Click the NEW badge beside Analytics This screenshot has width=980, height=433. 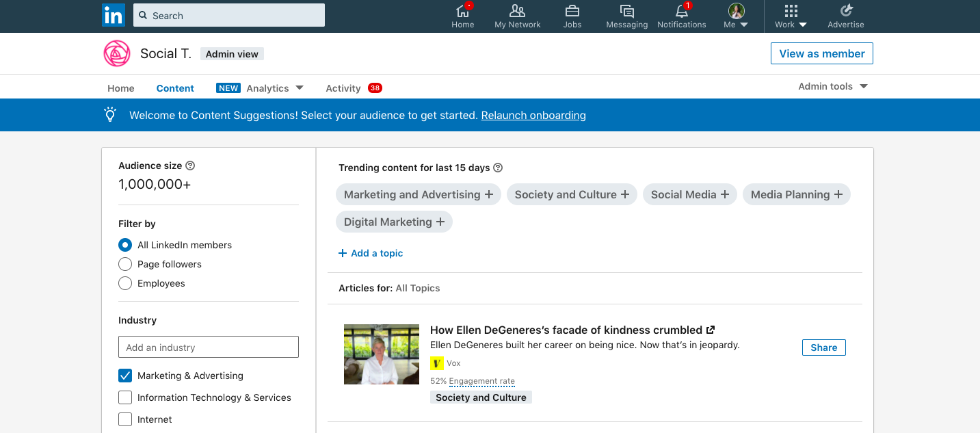[x=228, y=88]
